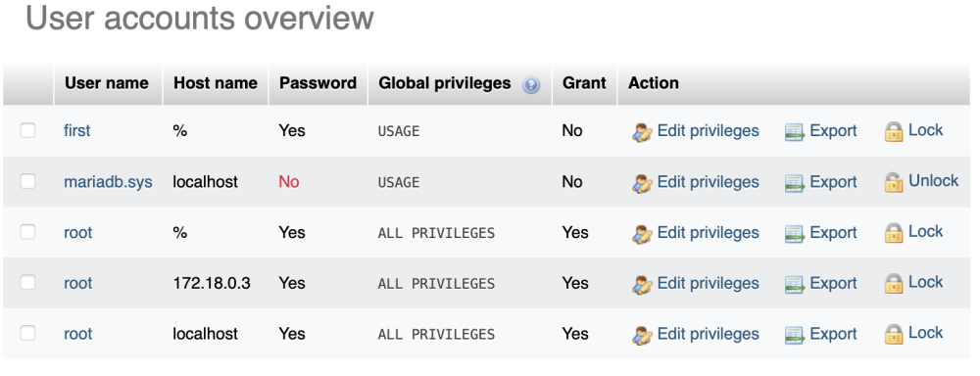Click the 'Host name' column header
Screen dimensions: 980x376
click(215, 83)
